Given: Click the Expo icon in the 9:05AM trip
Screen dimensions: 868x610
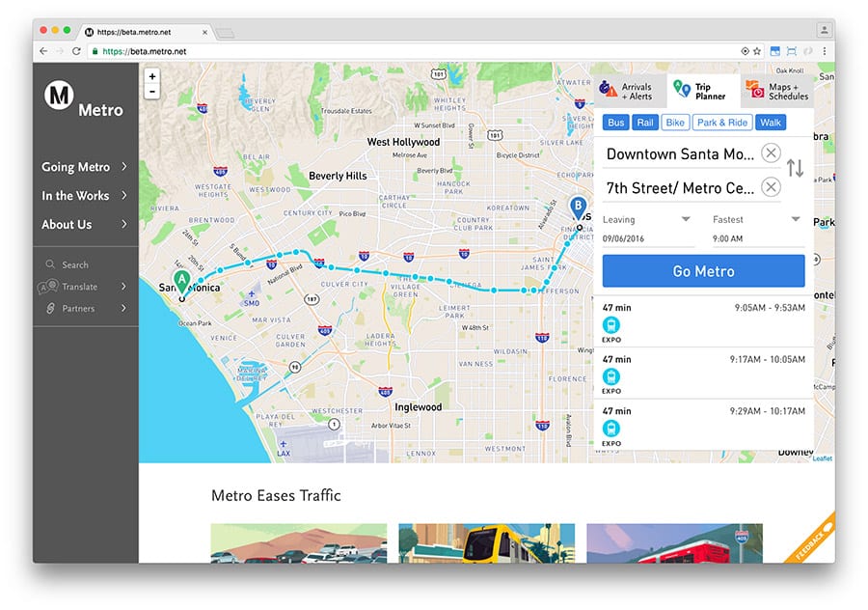Looking at the screenshot, I should click(x=611, y=324).
